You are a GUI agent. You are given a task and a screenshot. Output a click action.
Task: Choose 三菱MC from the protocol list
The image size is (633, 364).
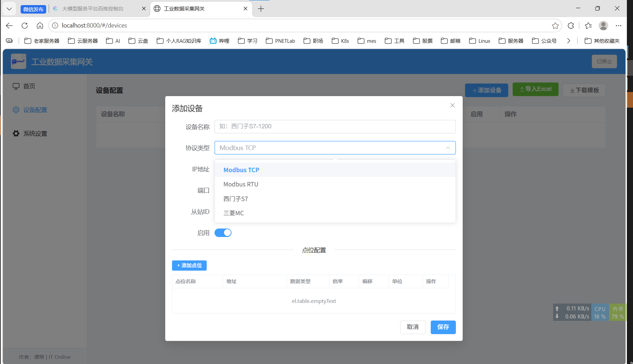coord(335,213)
